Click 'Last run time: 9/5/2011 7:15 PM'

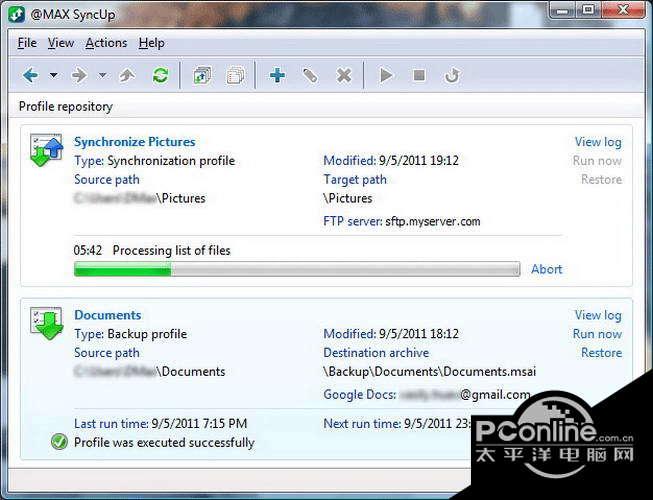(160, 423)
